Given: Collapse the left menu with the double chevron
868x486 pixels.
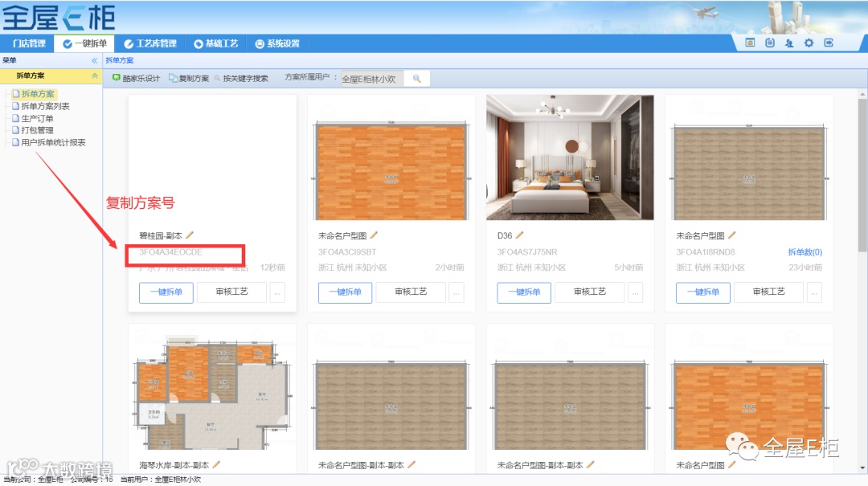Looking at the screenshot, I should (x=95, y=60).
